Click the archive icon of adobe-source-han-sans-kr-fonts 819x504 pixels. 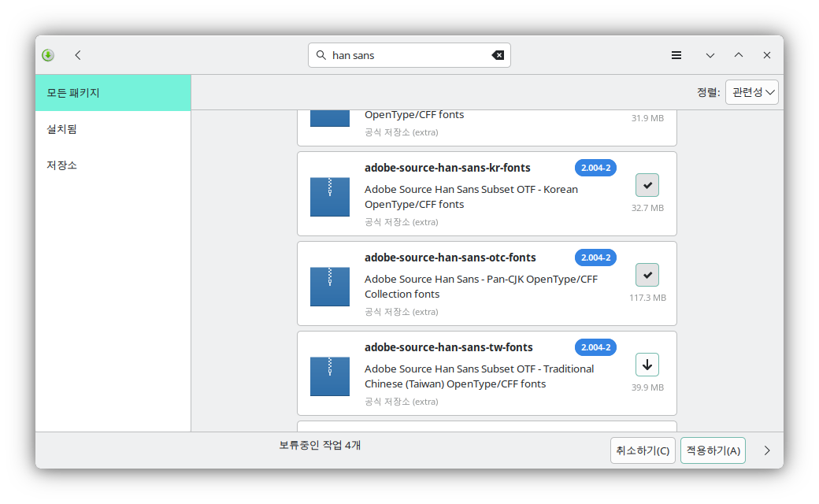[x=330, y=197]
